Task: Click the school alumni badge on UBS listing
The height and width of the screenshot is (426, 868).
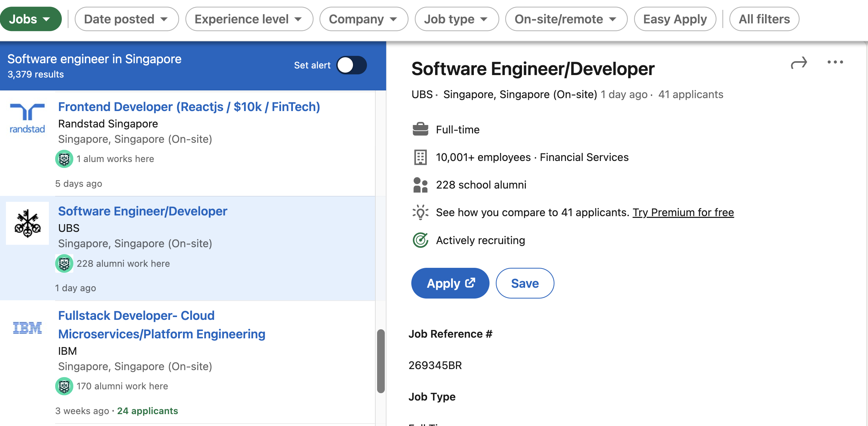Action: (x=64, y=264)
